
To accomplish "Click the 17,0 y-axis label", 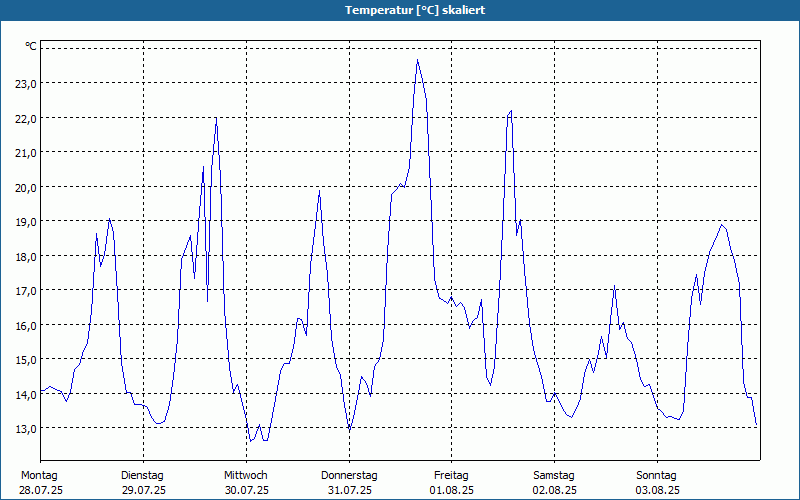I will tap(26, 291).
